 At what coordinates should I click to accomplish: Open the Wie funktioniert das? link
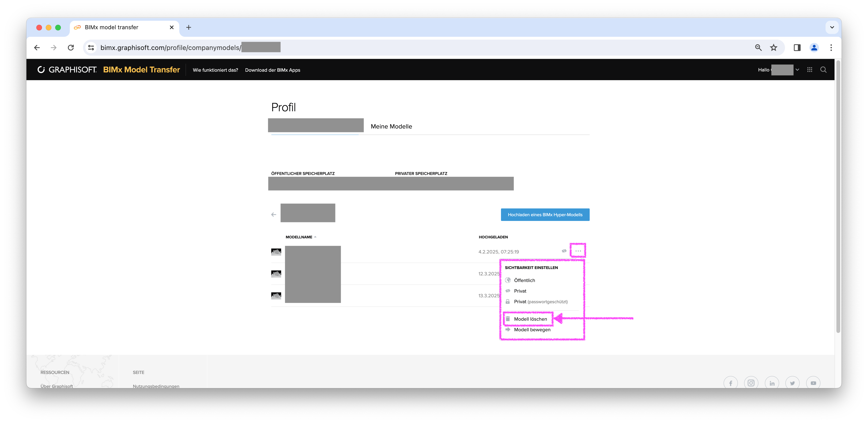(215, 70)
